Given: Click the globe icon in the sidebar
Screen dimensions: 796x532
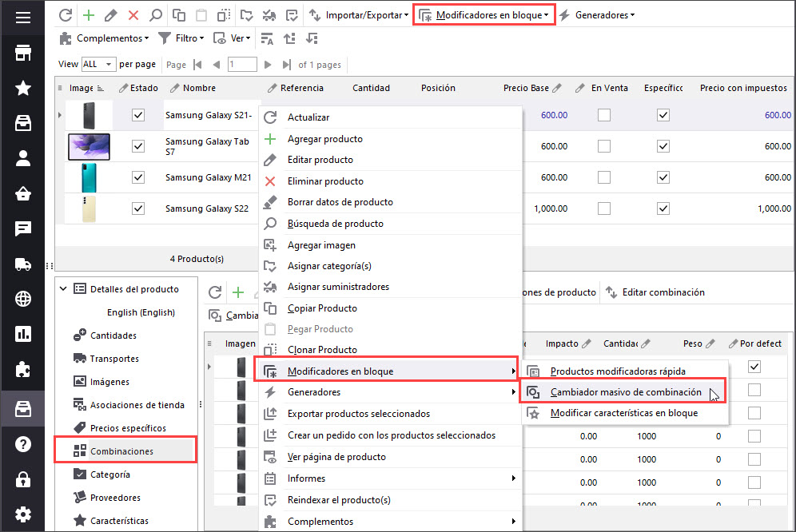Looking at the screenshot, I should tap(23, 299).
